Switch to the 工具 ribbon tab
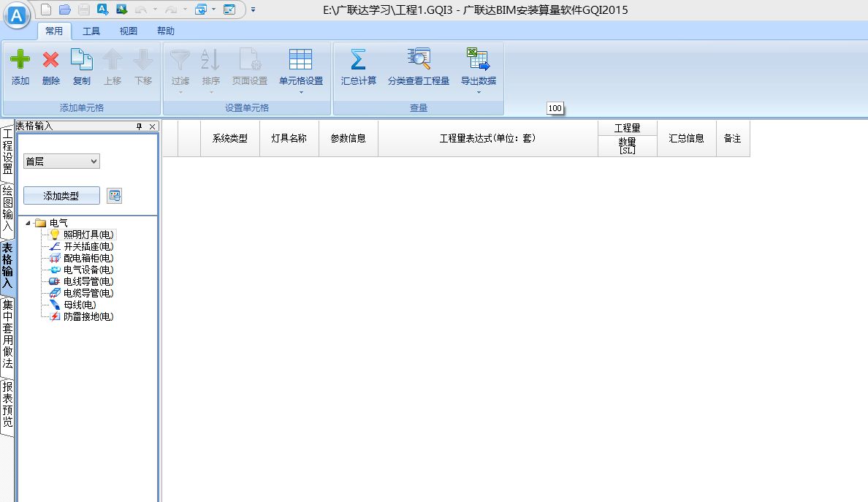 pyautogui.click(x=91, y=31)
